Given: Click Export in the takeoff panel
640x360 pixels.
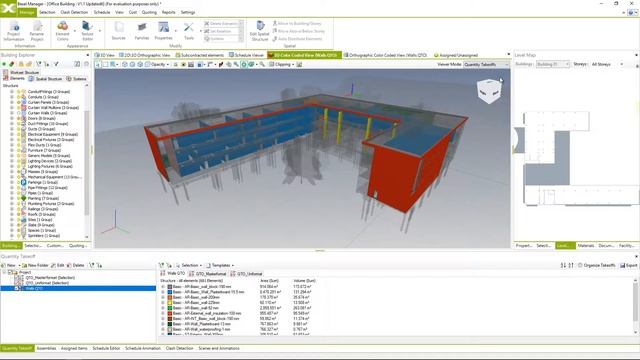Looking at the screenshot, I should click(x=629, y=265).
